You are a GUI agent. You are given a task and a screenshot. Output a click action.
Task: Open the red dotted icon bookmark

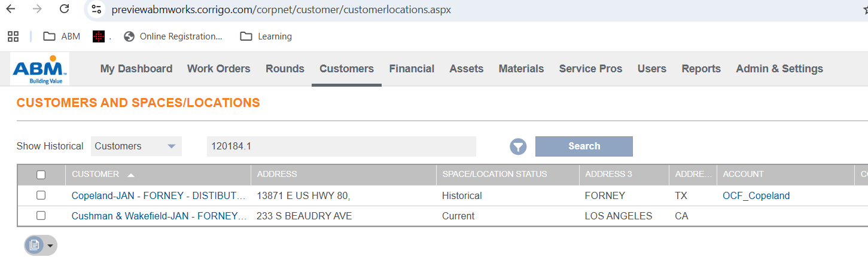99,36
